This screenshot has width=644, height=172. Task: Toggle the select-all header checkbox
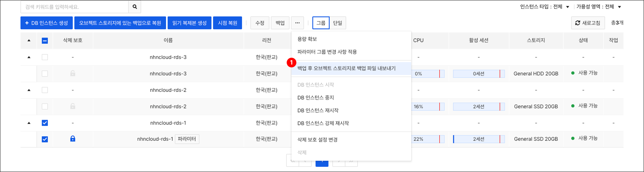(45, 40)
